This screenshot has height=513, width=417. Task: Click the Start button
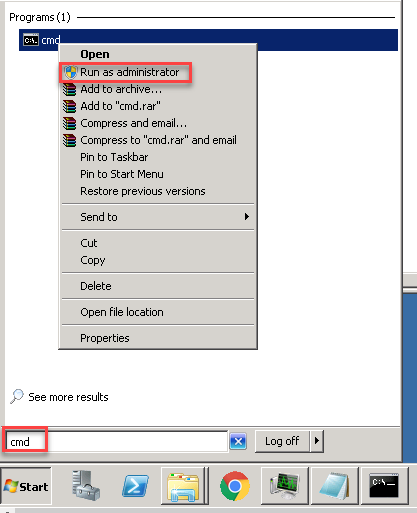(26, 486)
